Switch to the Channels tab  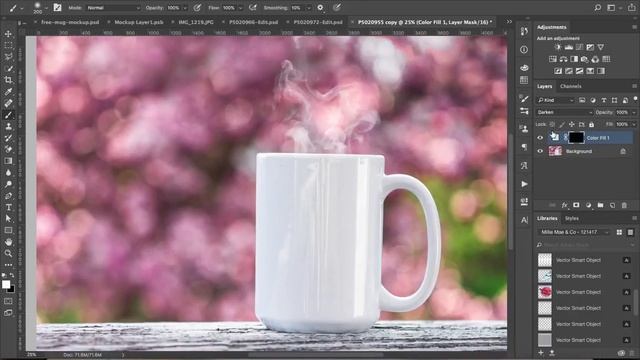click(x=571, y=87)
